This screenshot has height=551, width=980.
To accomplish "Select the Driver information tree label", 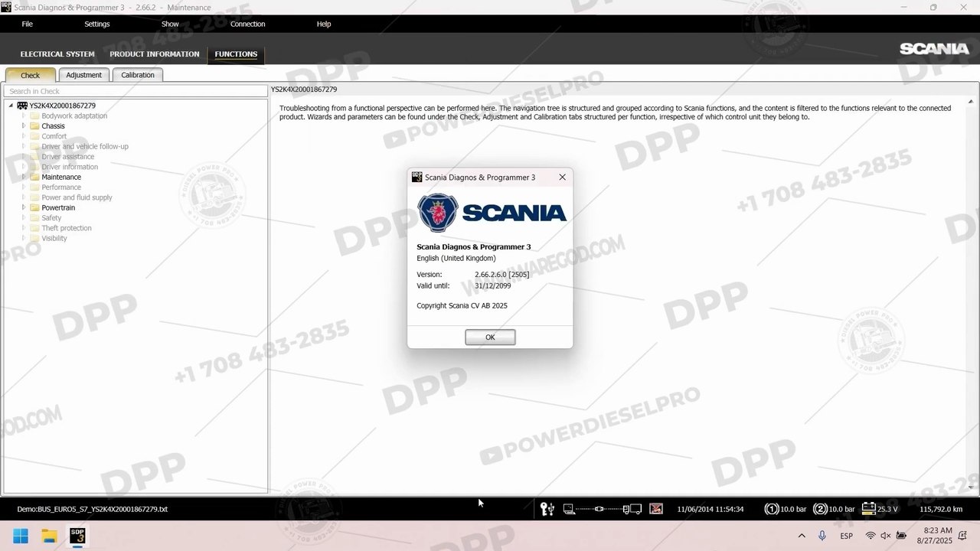I will tap(70, 167).
